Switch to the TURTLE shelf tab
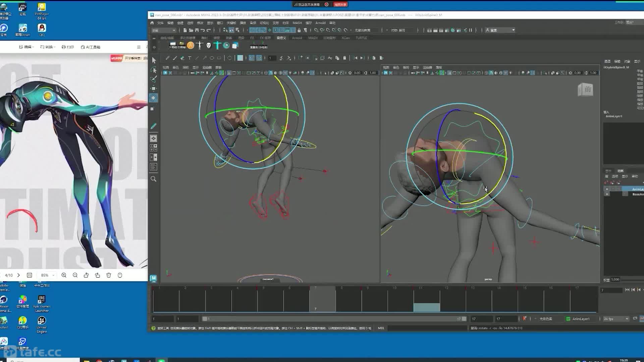 click(361, 38)
